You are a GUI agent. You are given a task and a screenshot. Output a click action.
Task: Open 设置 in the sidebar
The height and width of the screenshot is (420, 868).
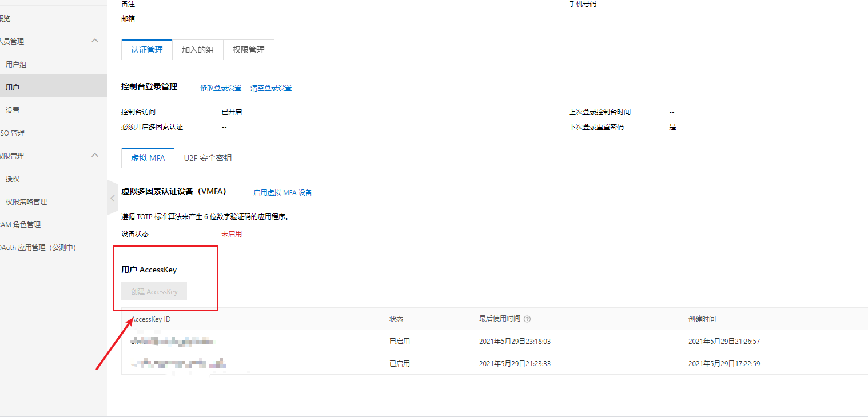click(13, 110)
